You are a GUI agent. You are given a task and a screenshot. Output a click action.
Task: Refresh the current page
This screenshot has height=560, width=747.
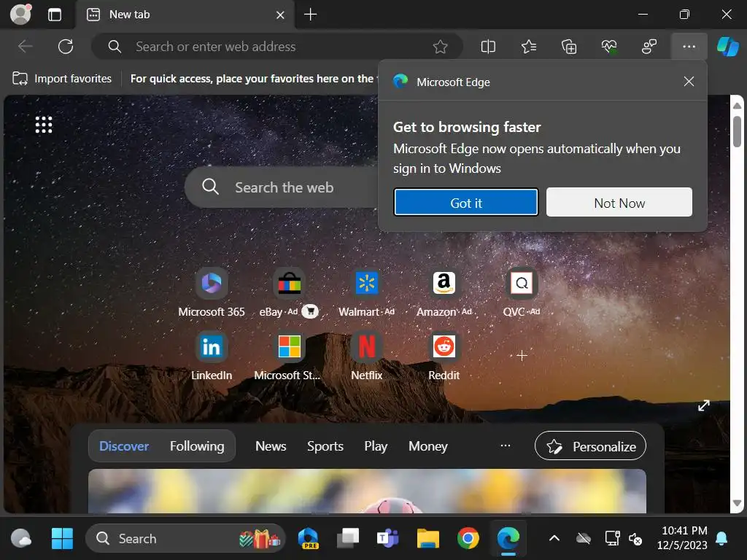66,47
